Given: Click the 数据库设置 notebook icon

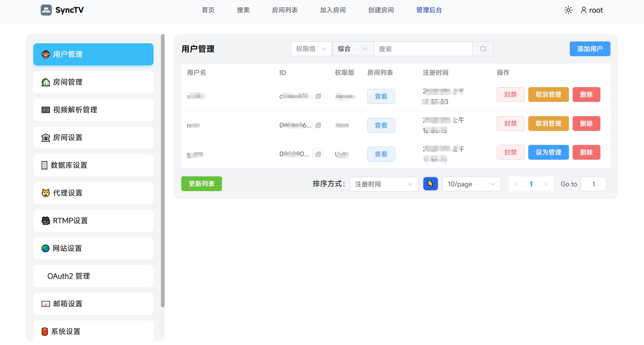Looking at the screenshot, I should point(45,165).
